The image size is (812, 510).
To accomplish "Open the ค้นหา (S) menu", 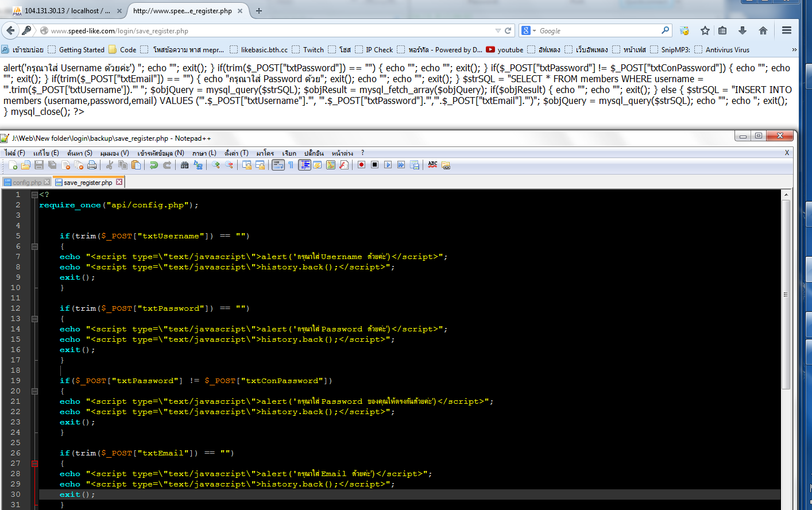I will tap(79, 153).
